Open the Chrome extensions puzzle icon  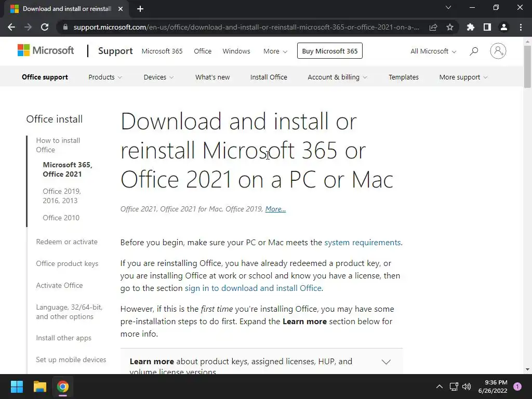pos(471,27)
